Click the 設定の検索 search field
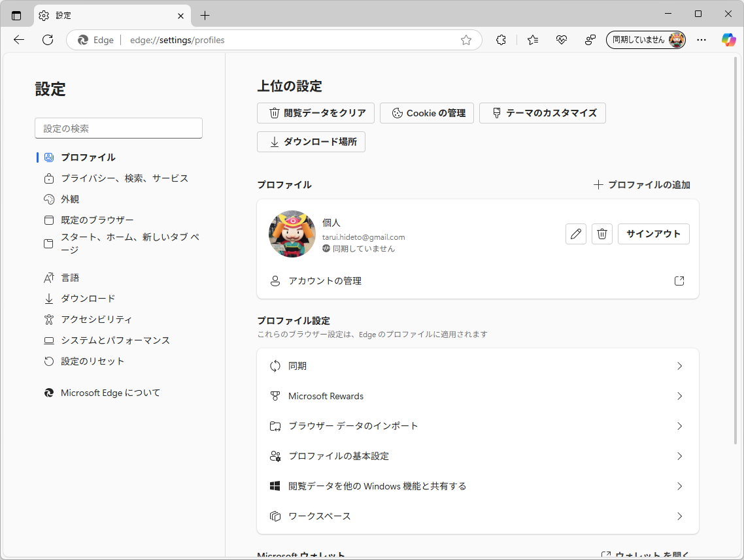This screenshot has width=744, height=560. pyautogui.click(x=118, y=128)
